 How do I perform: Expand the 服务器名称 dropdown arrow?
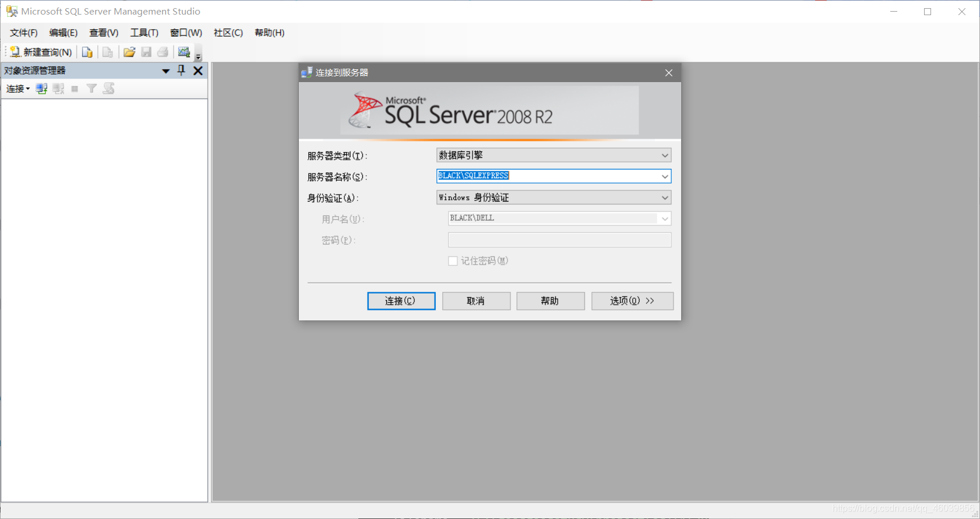[665, 176]
